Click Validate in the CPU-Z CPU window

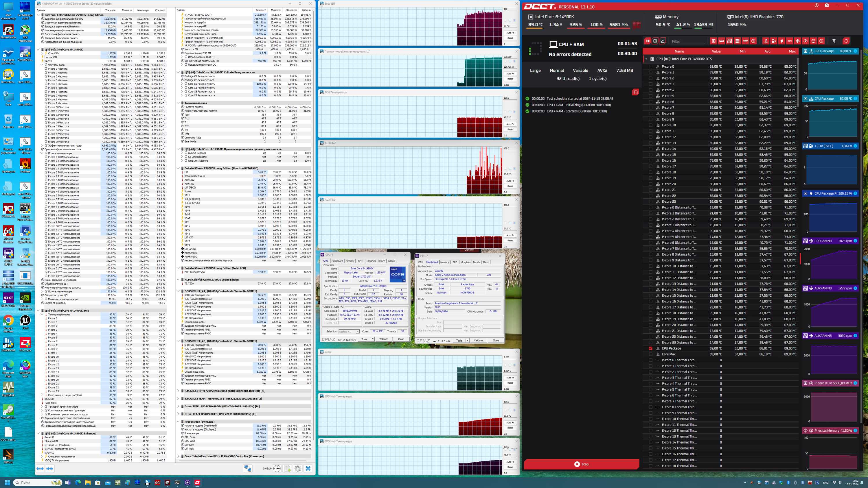point(383,339)
